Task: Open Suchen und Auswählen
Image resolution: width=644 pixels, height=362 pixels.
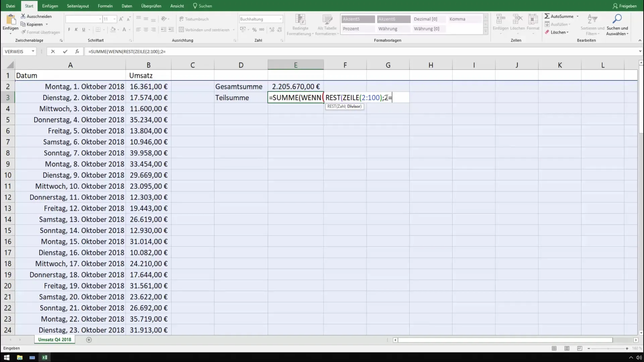Action: [x=617, y=25]
